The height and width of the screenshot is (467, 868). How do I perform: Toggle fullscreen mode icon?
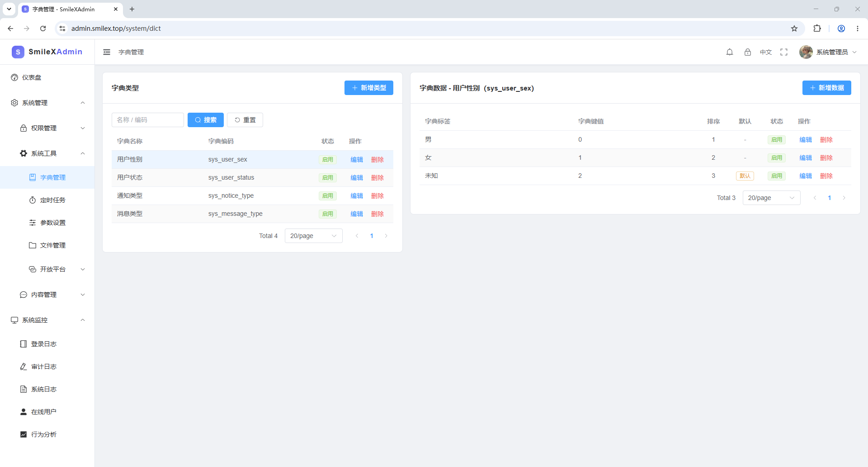coord(784,52)
